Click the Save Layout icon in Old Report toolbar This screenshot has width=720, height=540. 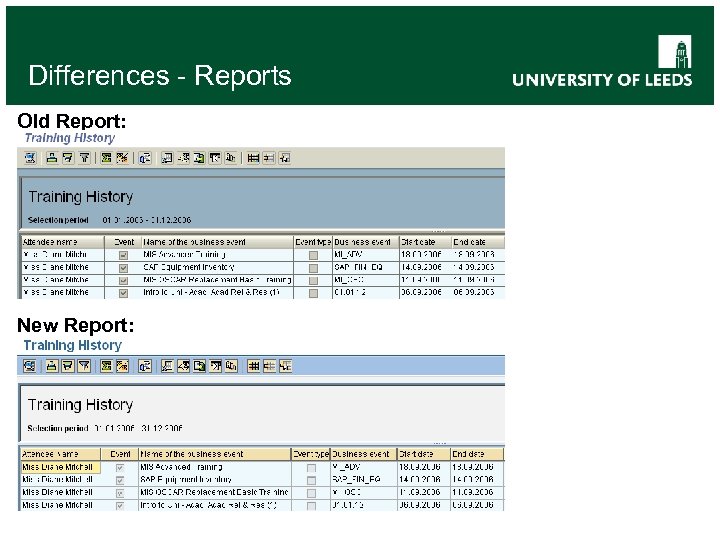coord(285,158)
